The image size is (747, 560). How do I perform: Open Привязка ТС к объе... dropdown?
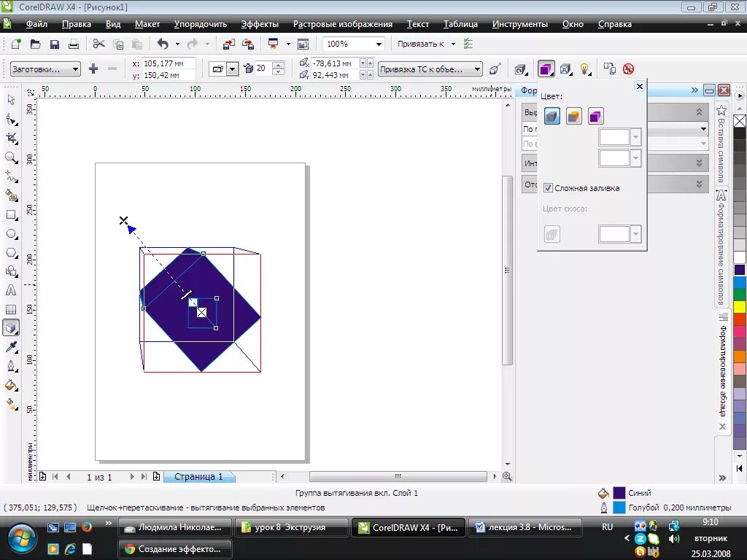tap(430, 69)
